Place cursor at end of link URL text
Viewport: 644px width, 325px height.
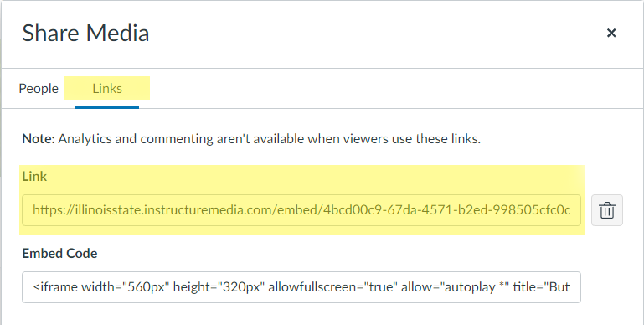(572, 210)
